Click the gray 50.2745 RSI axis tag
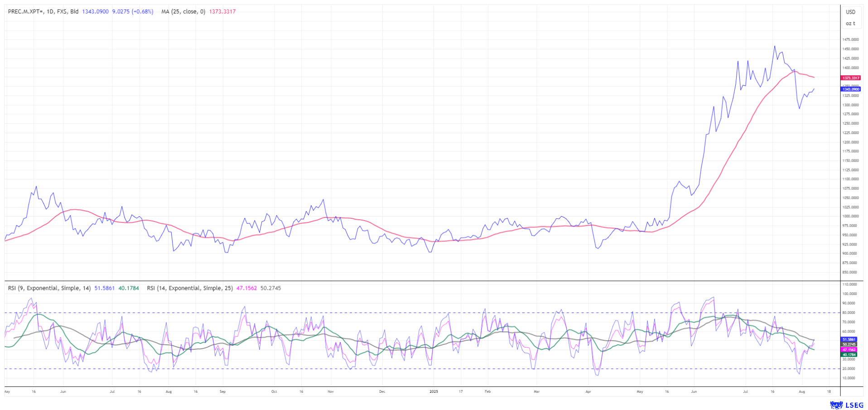The width and height of the screenshot is (868, 410). [849, 345]
